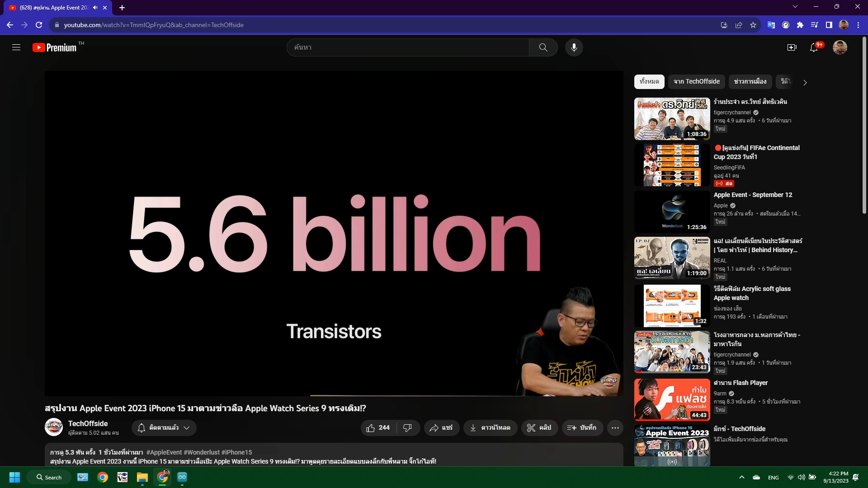Close the YouTube browser tab
Viewport: 868px width, 488px height.
[x=105, y=8]
